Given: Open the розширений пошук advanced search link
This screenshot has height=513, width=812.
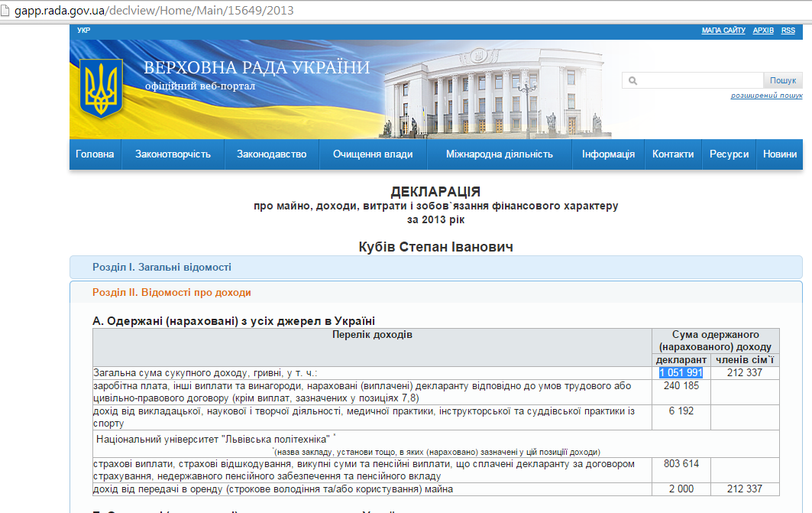Looking at the screenshot, I should pos(766,96).
